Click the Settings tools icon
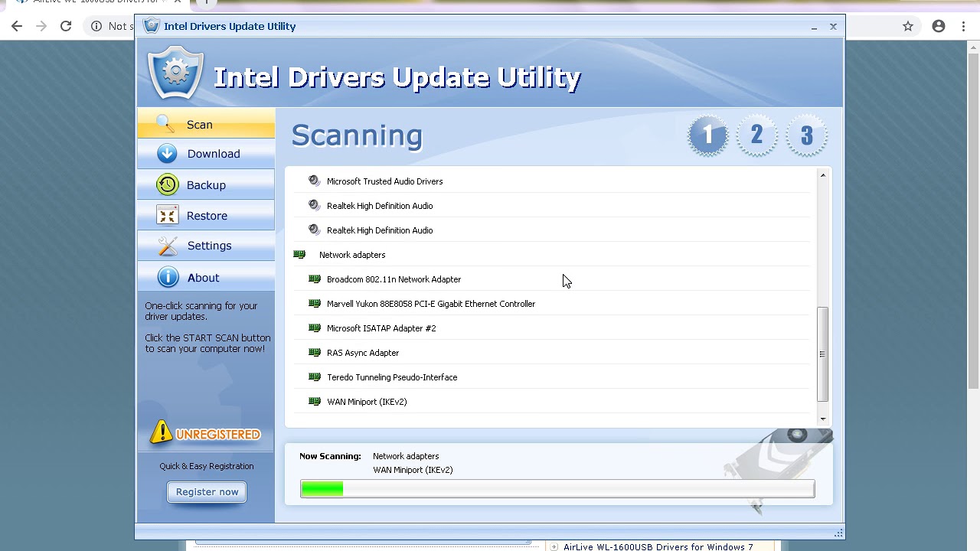This screenshot has height=551, width=980. pyautogui.click(x=167, y=246)
